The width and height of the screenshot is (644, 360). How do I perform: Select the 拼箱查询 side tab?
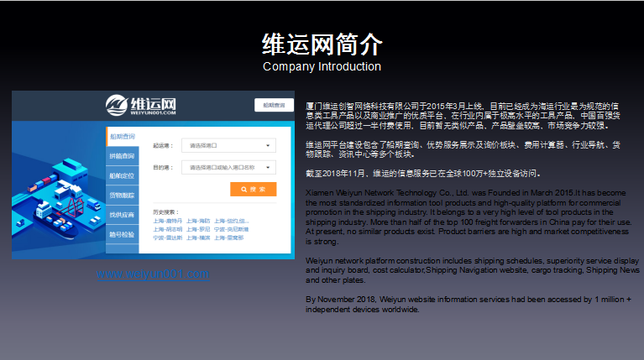122,156
